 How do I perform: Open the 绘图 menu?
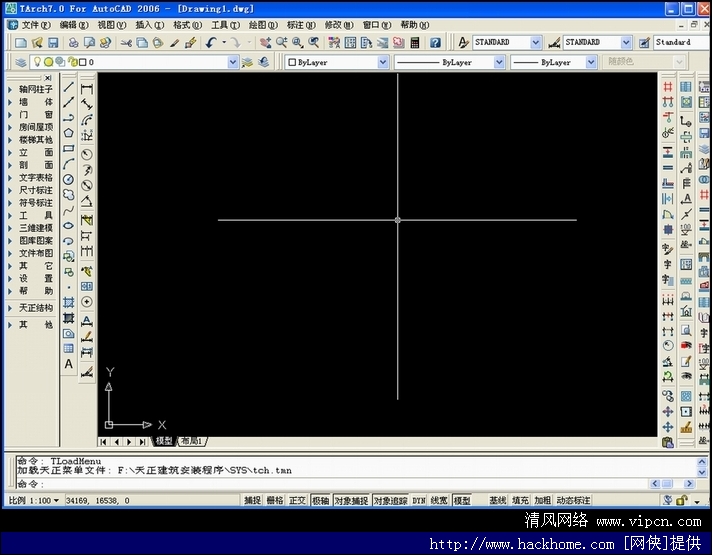click(x=263, y=25)
